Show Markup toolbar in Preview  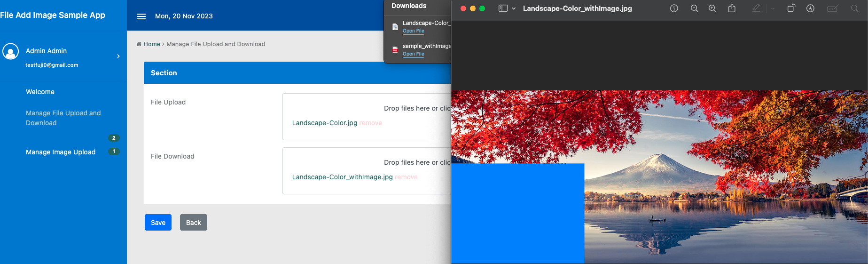810,8
